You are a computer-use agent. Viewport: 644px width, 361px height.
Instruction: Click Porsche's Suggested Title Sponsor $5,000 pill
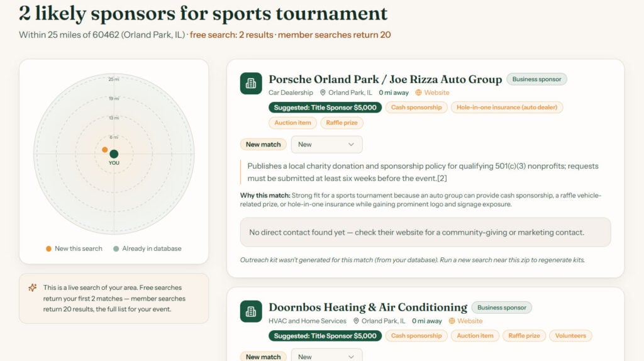pyautogui.click(x=325, y=108)
